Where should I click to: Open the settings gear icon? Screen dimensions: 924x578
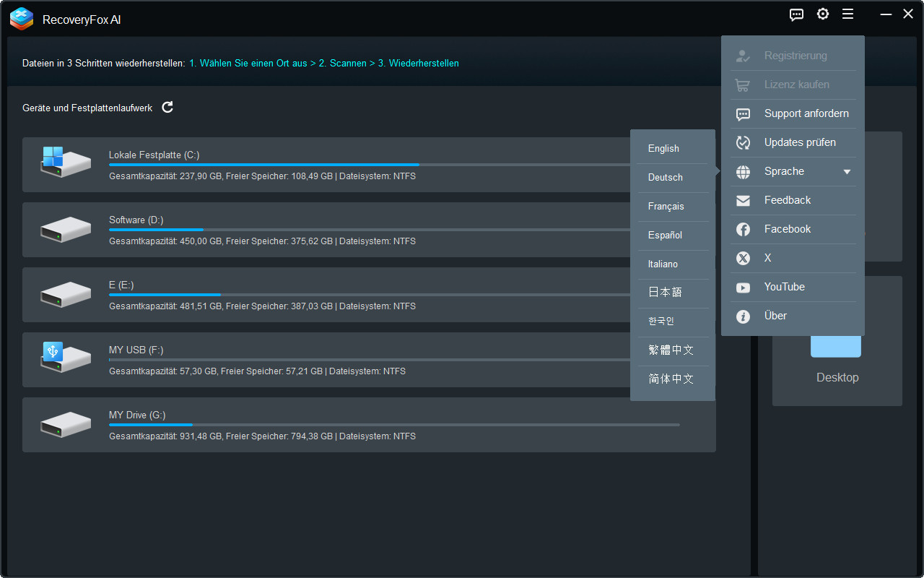tap(823, 14)
